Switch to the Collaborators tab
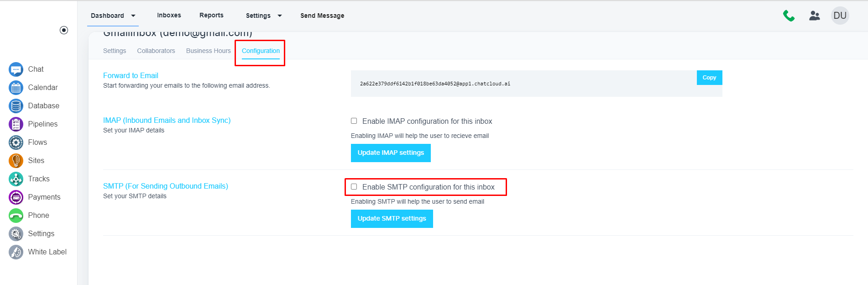Screen dimensions: 868x285 [156, 51]
